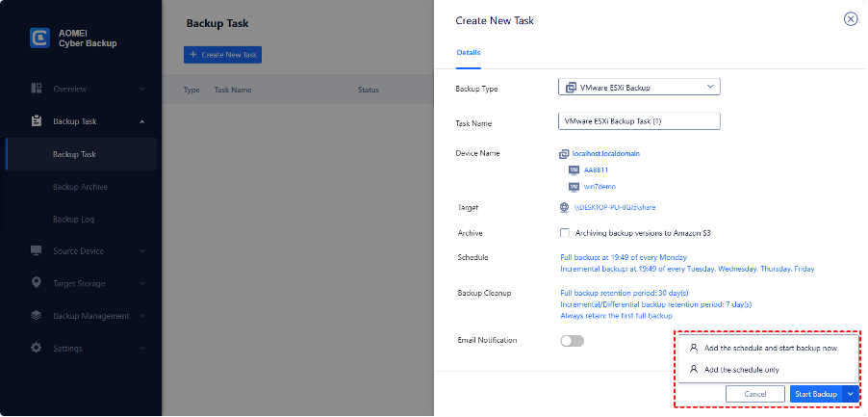Expand the Settings menu chevron
This screenshot has width=868, height=417.
(141, 349)
